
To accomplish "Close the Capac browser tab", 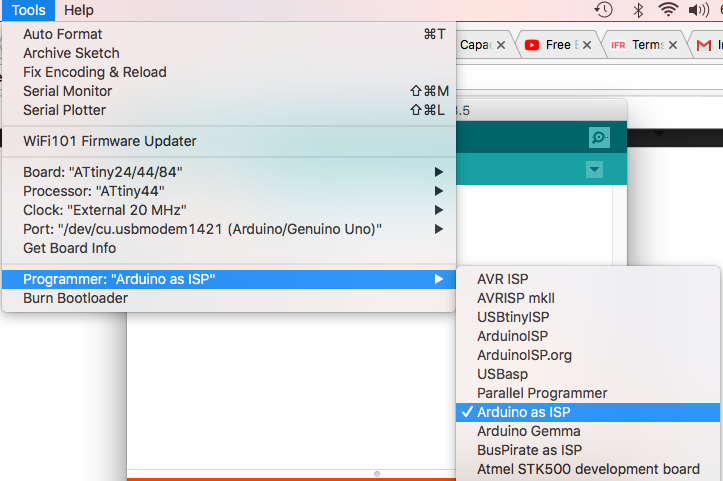I will pyautogui.click(x=501, y=45).
